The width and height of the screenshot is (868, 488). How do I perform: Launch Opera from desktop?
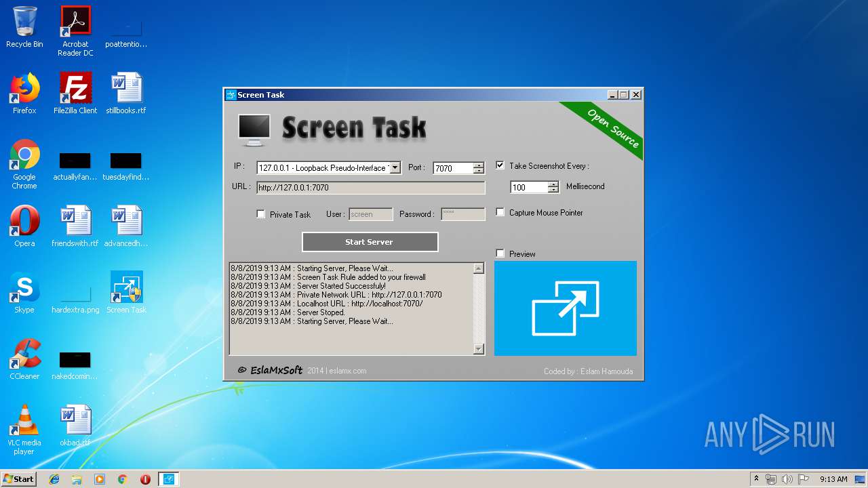pos(24,226)
